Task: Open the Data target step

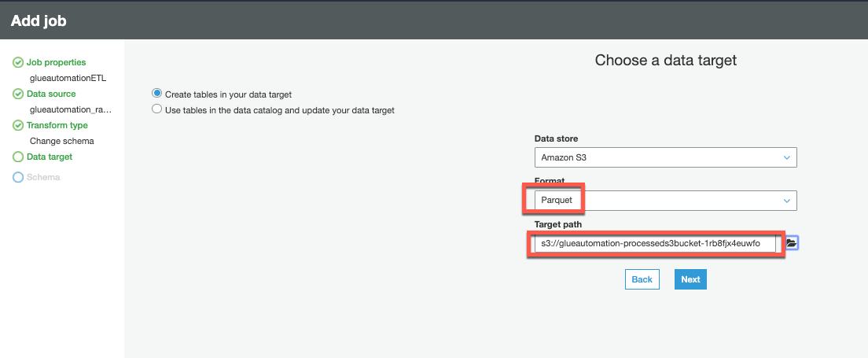Action: coord(50,157)
